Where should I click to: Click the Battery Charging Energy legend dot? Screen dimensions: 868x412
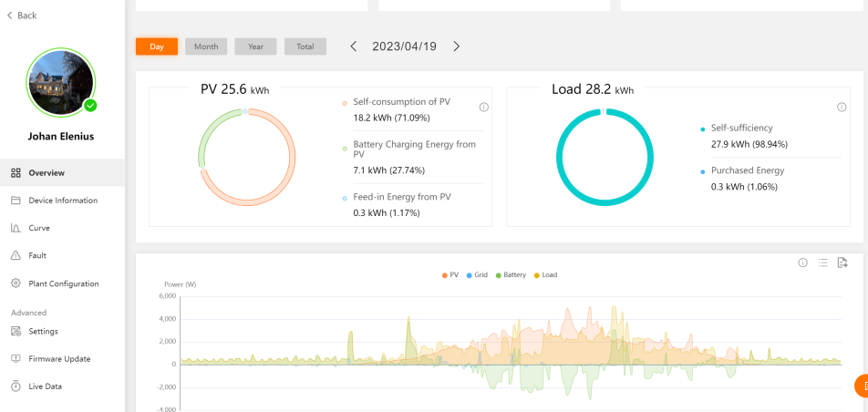point(345,149)
